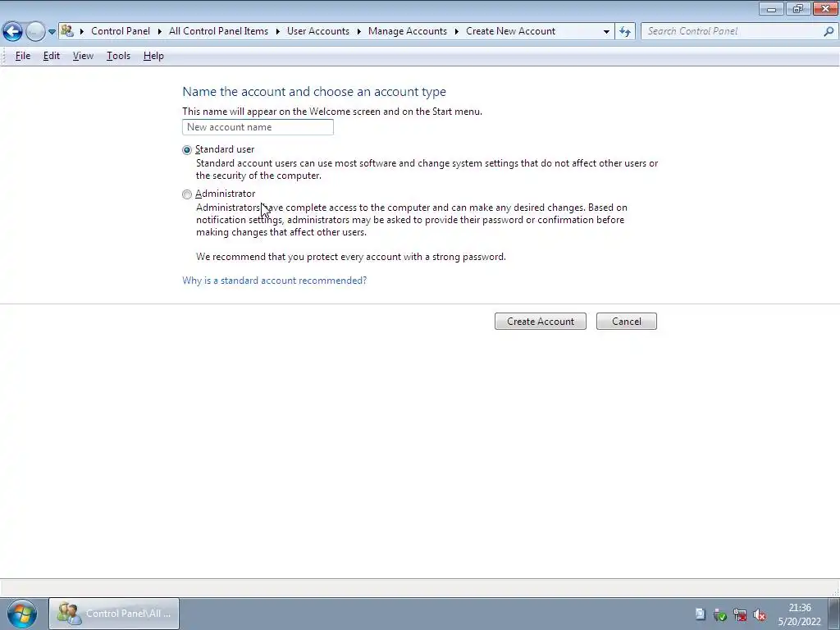Open Action Center tray icon
Image resolution: width=840 pixels, height=630 pixels.
tap(700, 614)
